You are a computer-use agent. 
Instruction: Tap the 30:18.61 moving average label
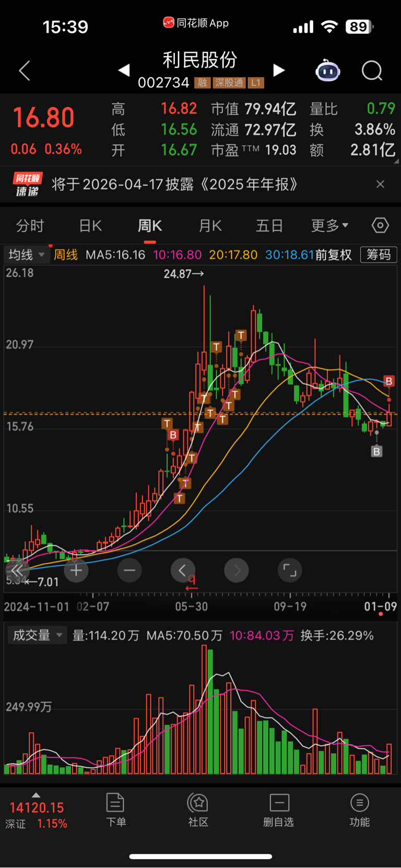[290, 255]
